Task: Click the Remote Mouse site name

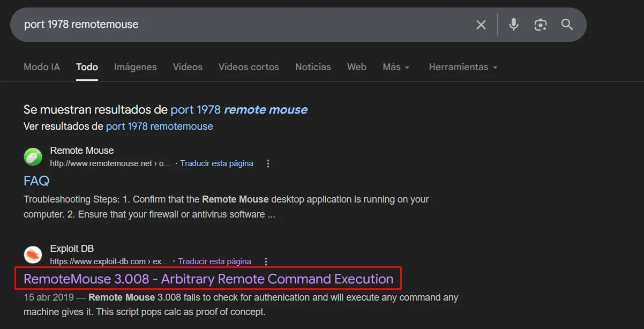Action: point(82,151)
